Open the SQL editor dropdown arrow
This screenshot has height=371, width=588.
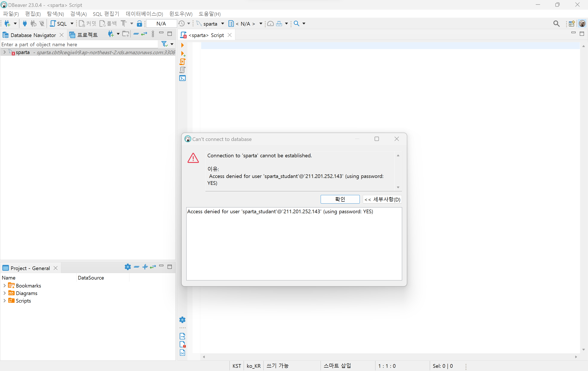pos(72,23)
